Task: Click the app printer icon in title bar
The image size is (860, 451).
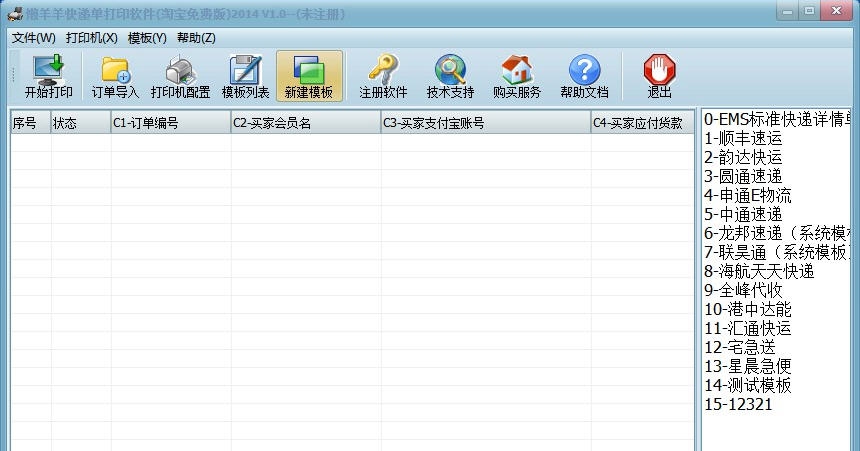Action: tap(15, 13)
